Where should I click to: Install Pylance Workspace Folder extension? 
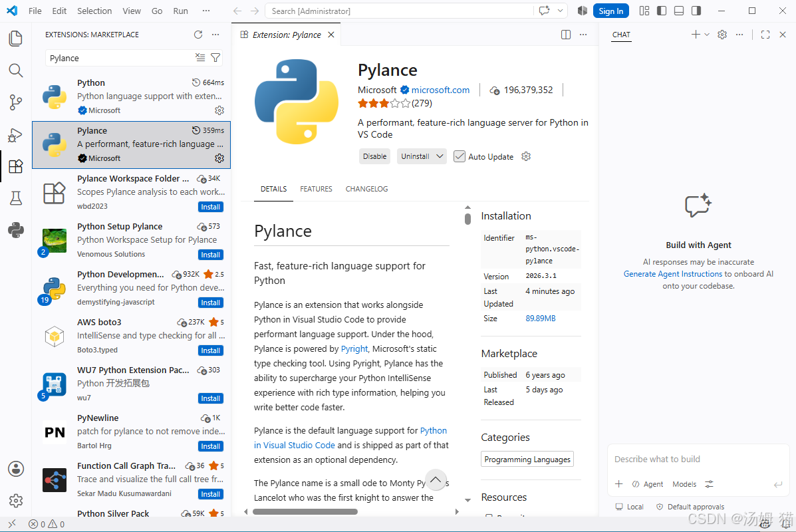211,207
